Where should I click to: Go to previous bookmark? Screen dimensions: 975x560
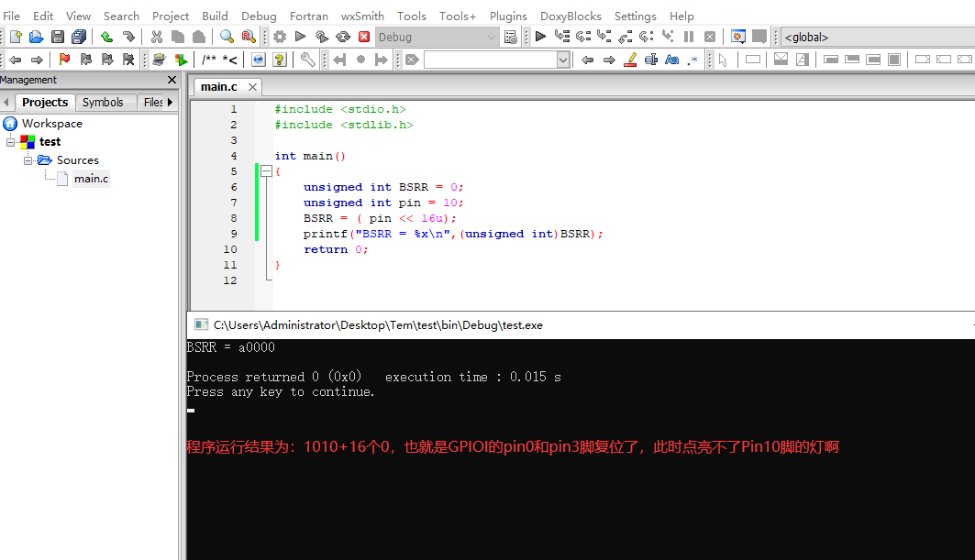coord(86,60)
